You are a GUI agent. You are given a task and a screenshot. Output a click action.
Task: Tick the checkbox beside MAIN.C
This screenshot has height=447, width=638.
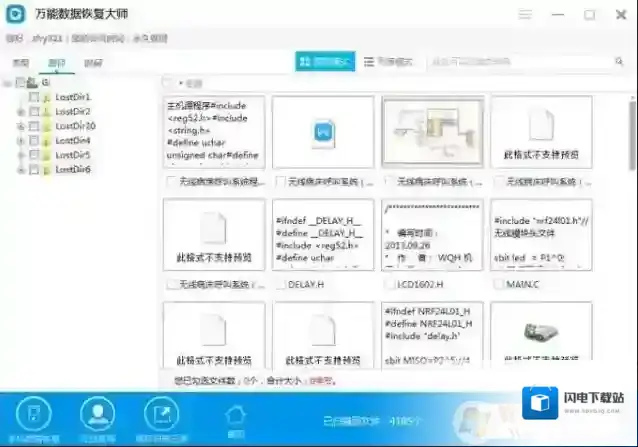[498, 284]
